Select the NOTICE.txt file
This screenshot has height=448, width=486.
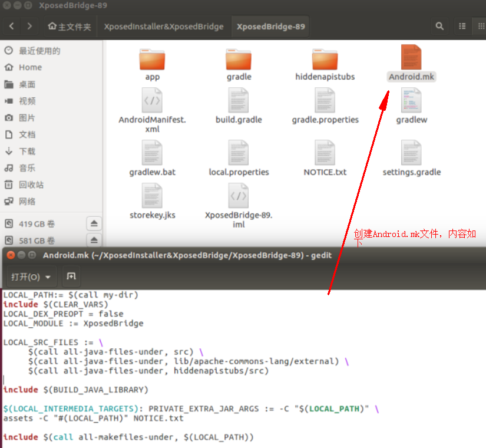[x=325, y=158]
